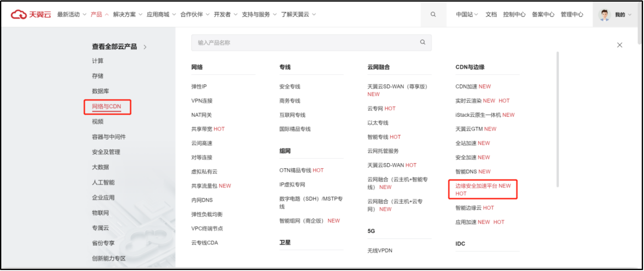
Task: Select 省份专享 category
Action: 103,243
